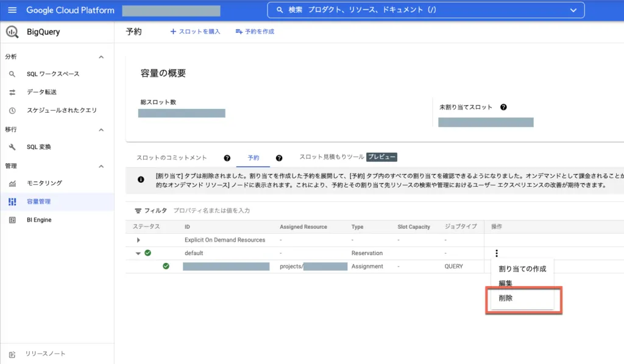Collapse the 移行 section
Viewport: 624px width, 364px height.
tap(101, 130)
